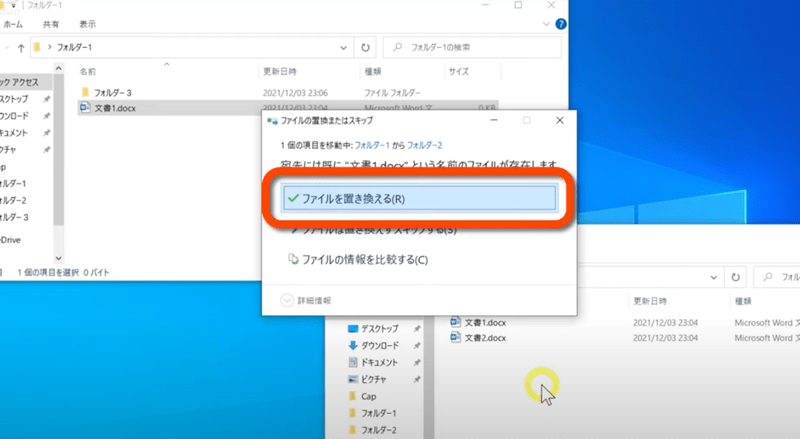Click the up-arrow navigation button in フォルダー1 window
The image size is (800, 439).
21,47
